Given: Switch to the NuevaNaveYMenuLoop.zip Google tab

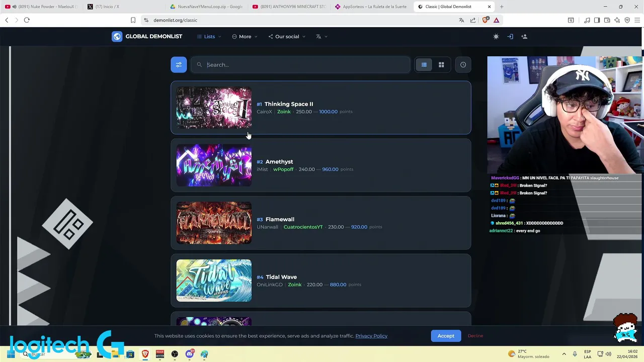Looking at the screenshot, I should click(x=206, y=7).
